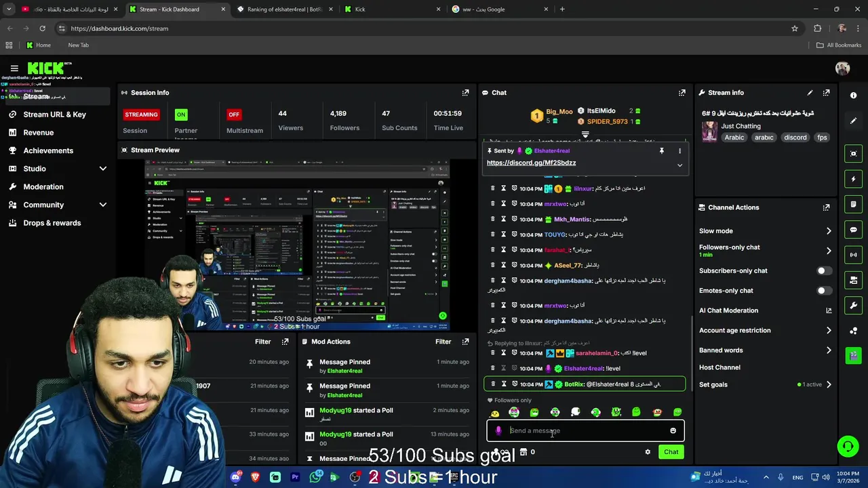Viewport: 868px width, 488px height.
Task: Open the discord.gg/Mf2Sbdzz link
Action: click(531, 163)
